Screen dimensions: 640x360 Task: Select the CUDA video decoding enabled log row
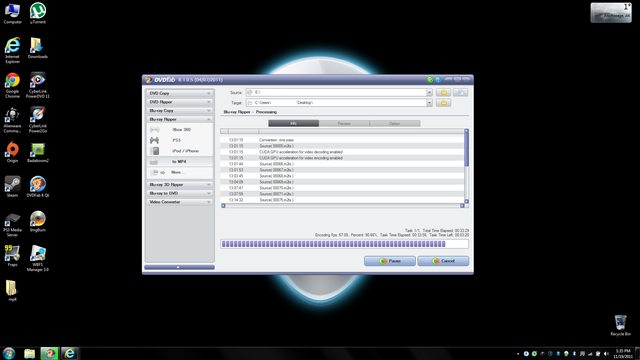342,152
